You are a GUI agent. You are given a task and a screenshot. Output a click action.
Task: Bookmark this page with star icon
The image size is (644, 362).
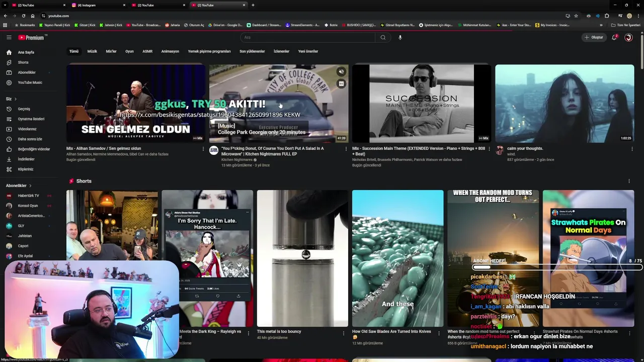pos(576,16)
